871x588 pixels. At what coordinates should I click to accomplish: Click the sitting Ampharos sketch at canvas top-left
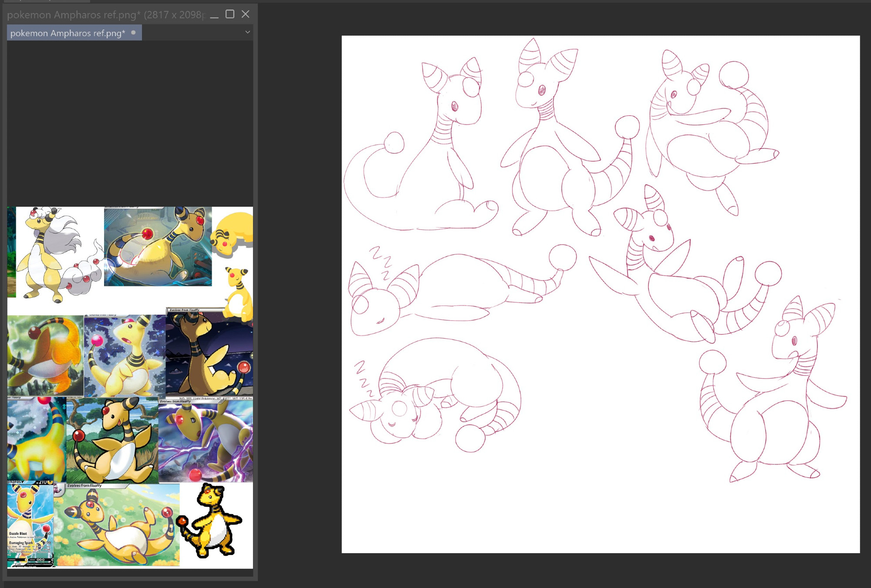pyautogui.click(x=421, y=144)
